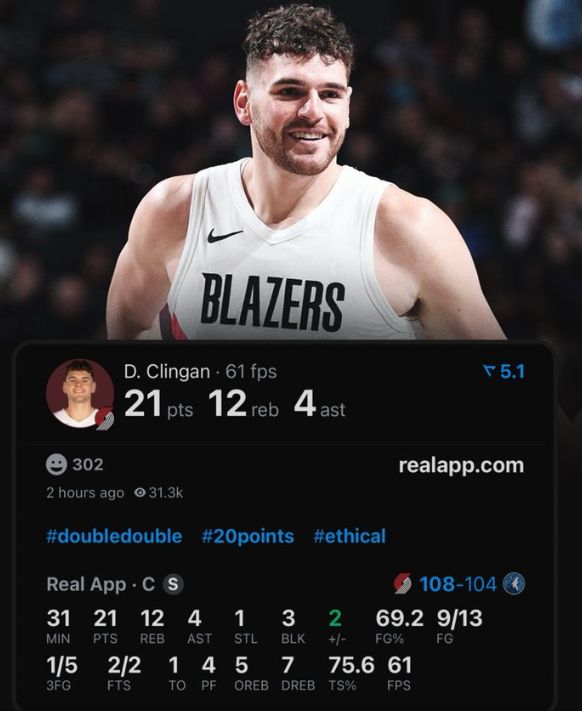Click the Timberwolves logo by score
Image resolution: width=582 pixels, height=711 pixels.
[514, 584]
